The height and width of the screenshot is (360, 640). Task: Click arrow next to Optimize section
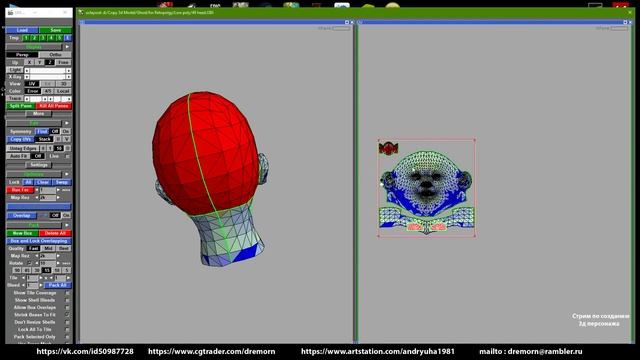point(67,174)
